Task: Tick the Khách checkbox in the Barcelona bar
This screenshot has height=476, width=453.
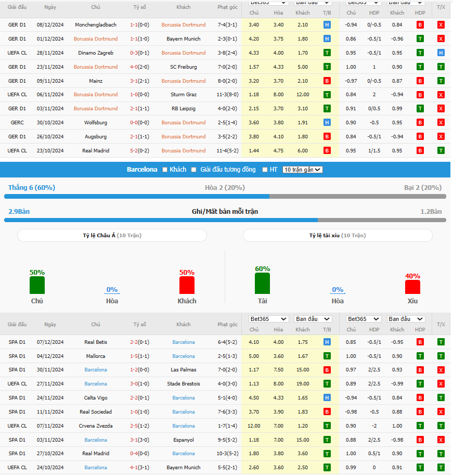Action: tap(165, 170)
